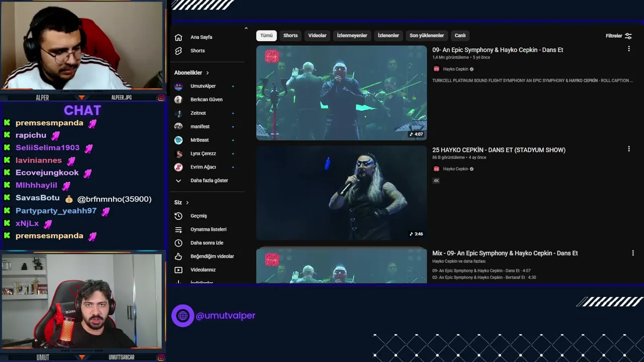Select the Tümü filter chip
The width and height of the screenshot is (644, 362).
(266, 36)
